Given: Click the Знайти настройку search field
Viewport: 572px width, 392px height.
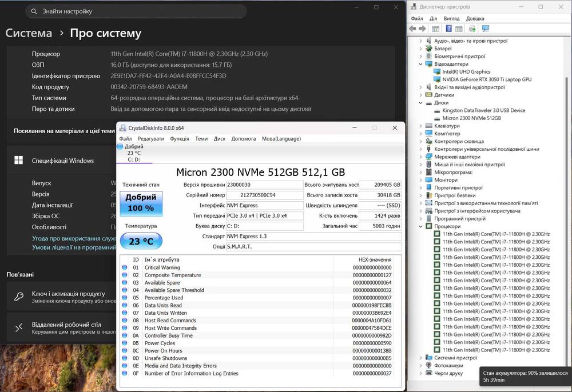Looking at the screenshot, I should (136, 11).
